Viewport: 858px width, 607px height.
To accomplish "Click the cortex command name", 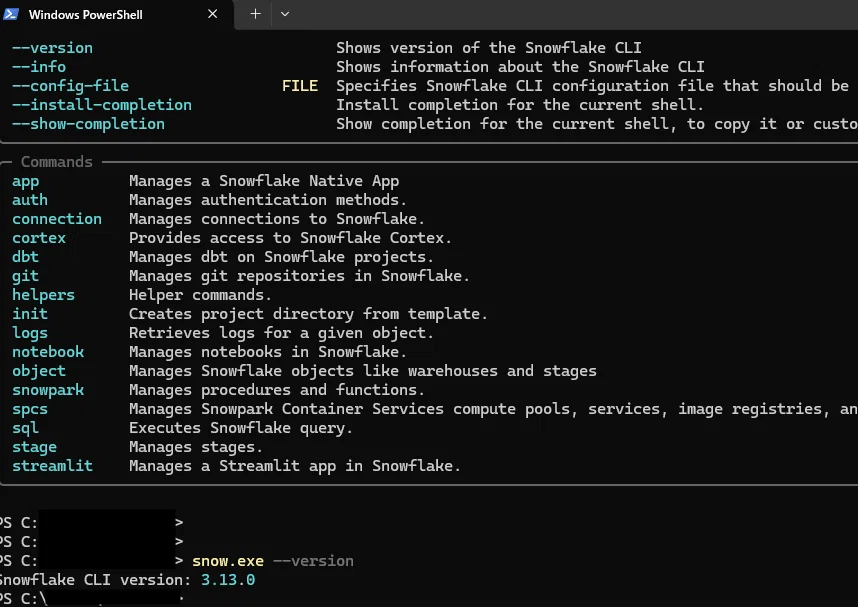I will (39, 238).
